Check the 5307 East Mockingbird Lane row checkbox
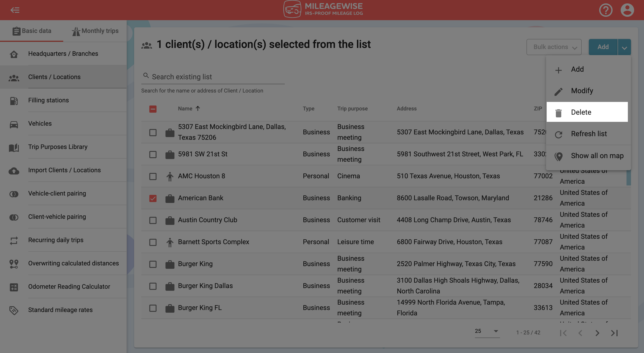Viewport: 644px width, 353px height. (153, 132)
